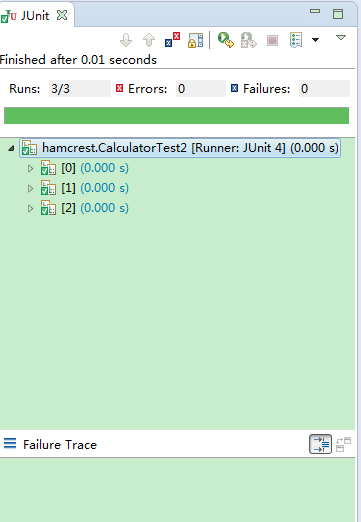The width and height of the screenshot is (361, 522).
Task: Expand the [0] test node
Action: (x=30, y=168)
